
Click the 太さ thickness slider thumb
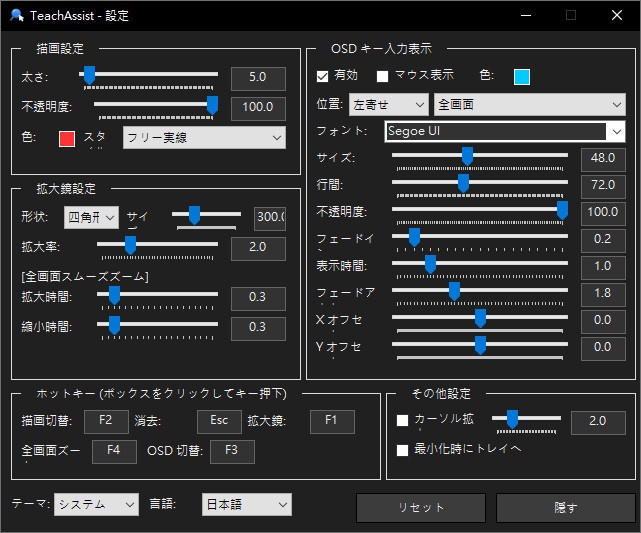pos(90,75)
